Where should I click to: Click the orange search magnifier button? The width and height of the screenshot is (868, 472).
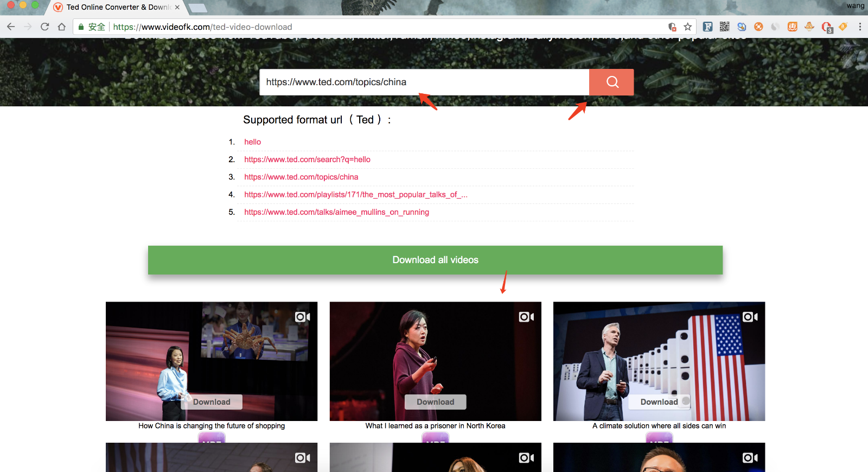[x=611, y=82]
